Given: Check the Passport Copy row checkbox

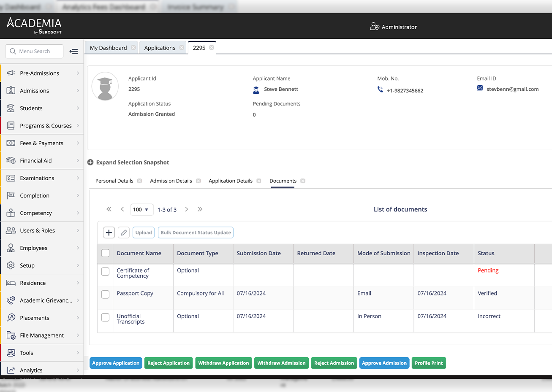Looking at the screenshot, I should coord(106,294).
